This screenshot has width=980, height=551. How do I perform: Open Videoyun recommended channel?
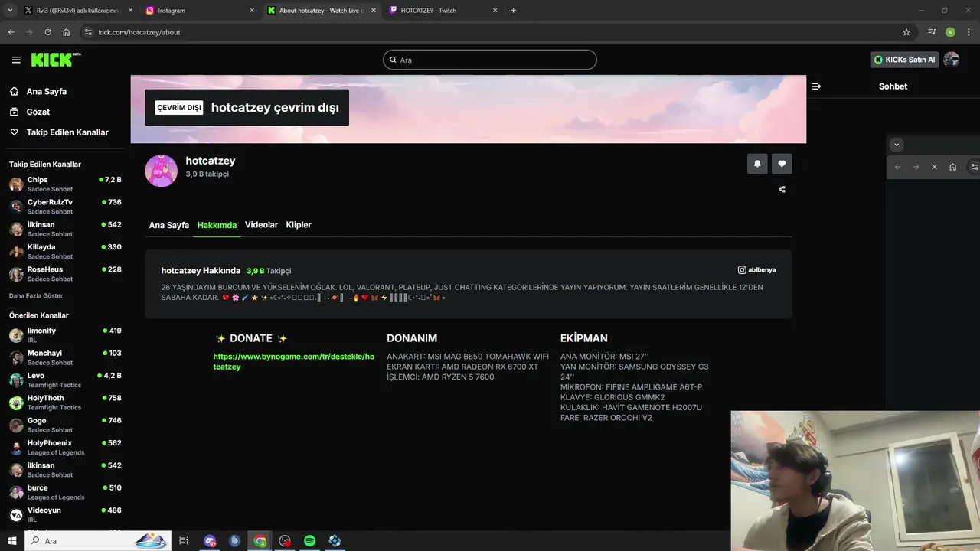click(x=65, y=514)
